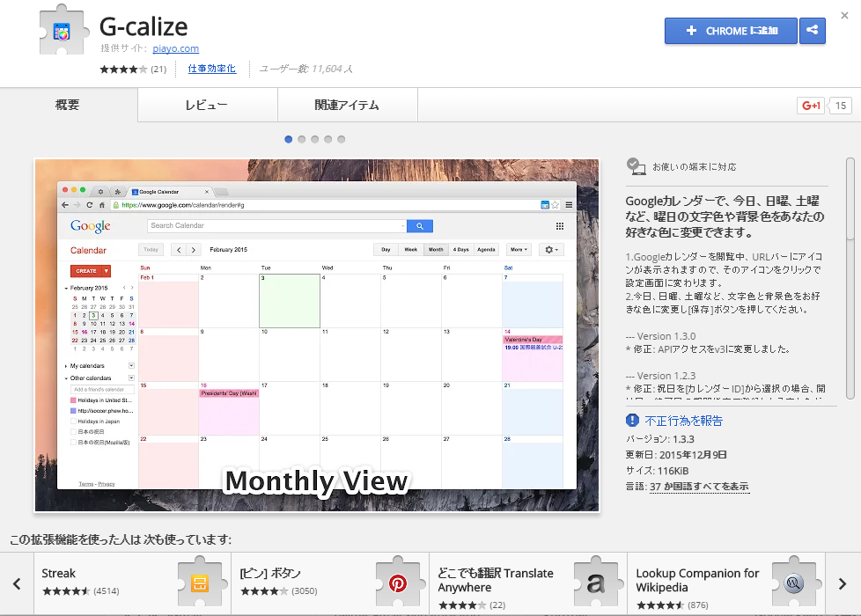Click the Lookup Companion rating stars
Viewport: 861px width, 616px height.
click(x=660, y=605)
